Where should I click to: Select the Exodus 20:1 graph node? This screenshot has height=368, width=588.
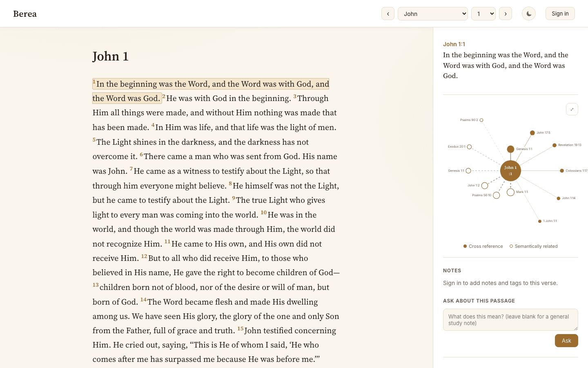pos(469,147)
